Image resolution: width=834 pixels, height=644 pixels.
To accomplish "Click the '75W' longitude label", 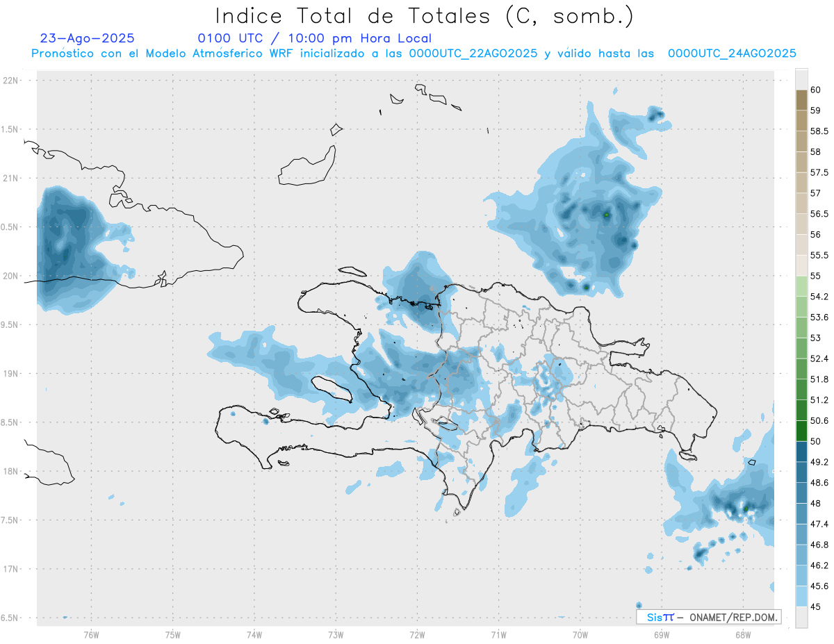I will tap(173, 634).
